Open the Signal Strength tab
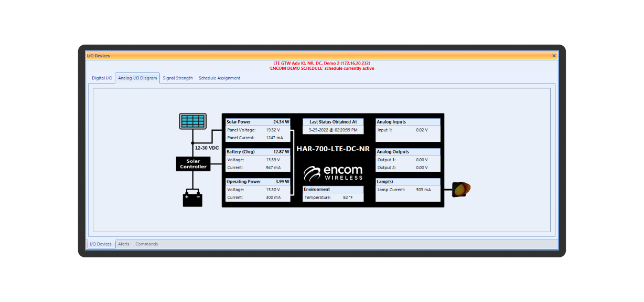The width and height of the screenshot is (644, 302). coord(177,78)
